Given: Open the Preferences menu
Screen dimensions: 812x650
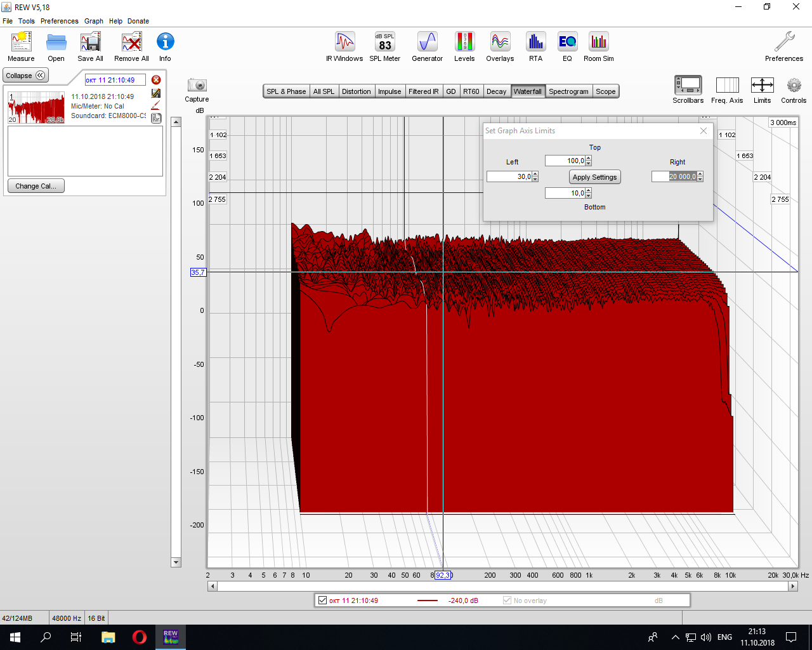Looking at the screenshot, I should (x=60, y=21).
